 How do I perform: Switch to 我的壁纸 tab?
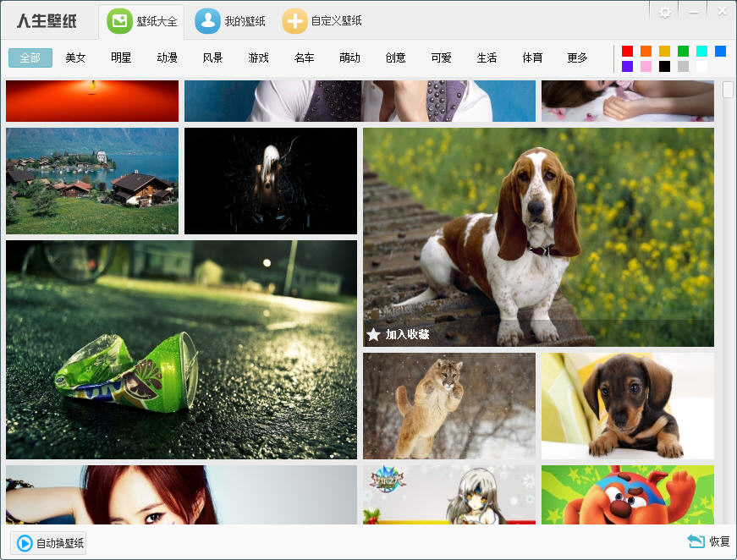coord(230,21)
